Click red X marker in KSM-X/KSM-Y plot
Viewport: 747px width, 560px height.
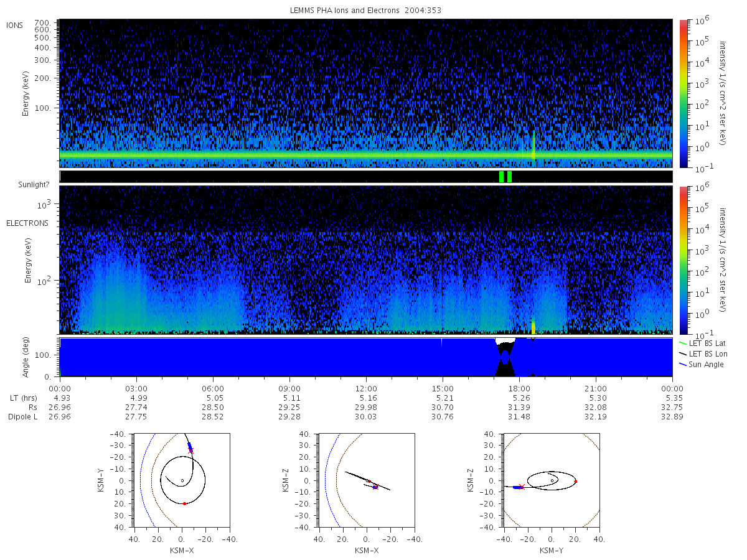point(191,450)
